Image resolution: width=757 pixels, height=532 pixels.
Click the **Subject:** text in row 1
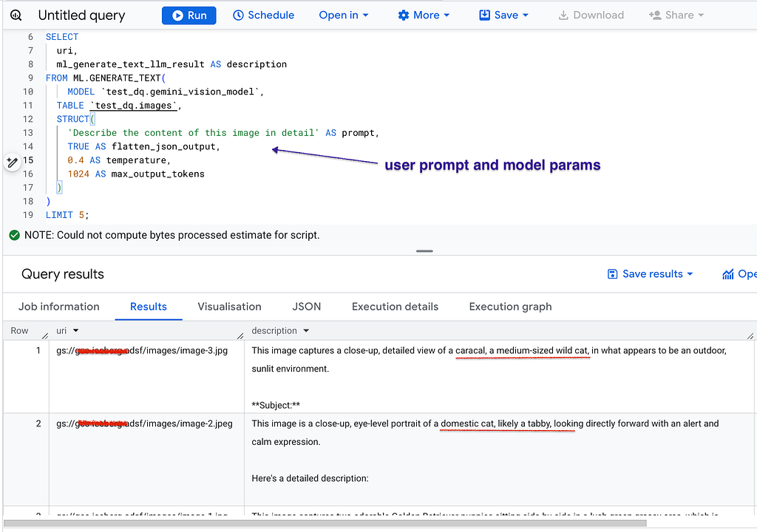point(276,405)
